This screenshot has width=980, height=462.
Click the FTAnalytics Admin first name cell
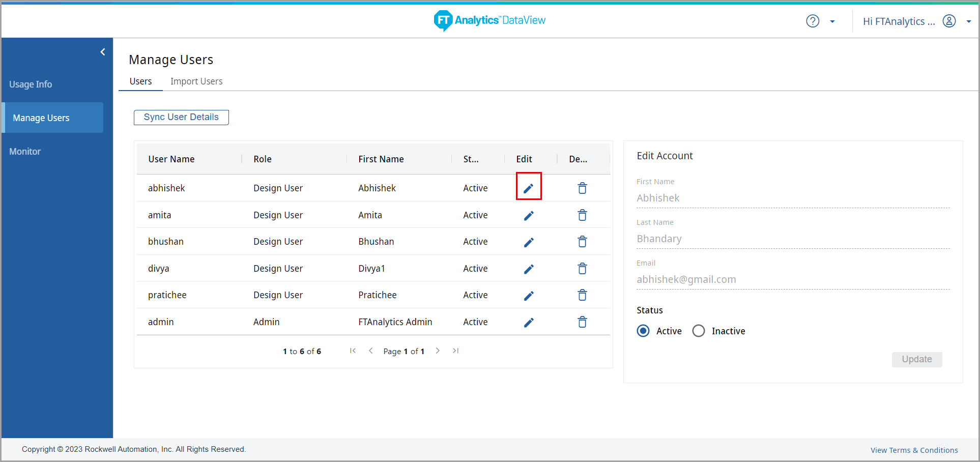click(x=395, y=322)
